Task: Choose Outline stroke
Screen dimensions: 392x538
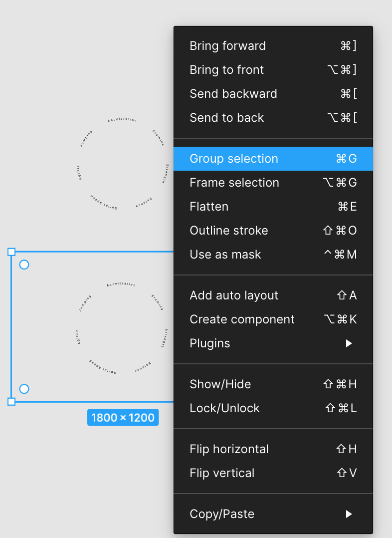Action: (x=228, y=231)
